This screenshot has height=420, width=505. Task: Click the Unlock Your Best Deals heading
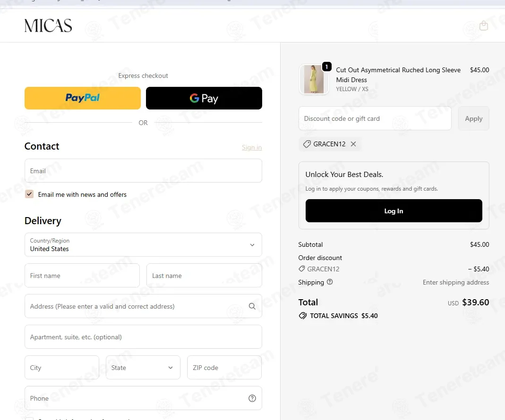[344, 175]
